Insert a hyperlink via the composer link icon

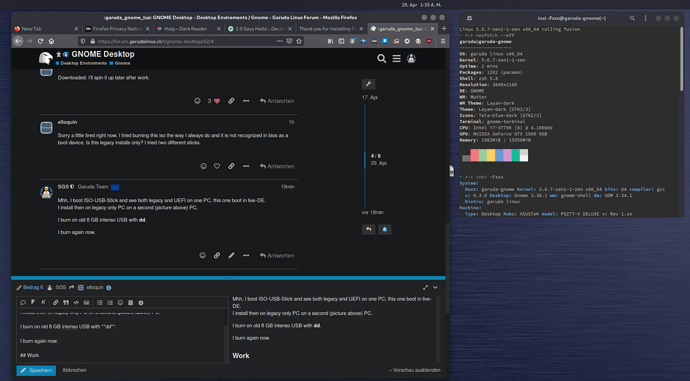pos(55,303)
